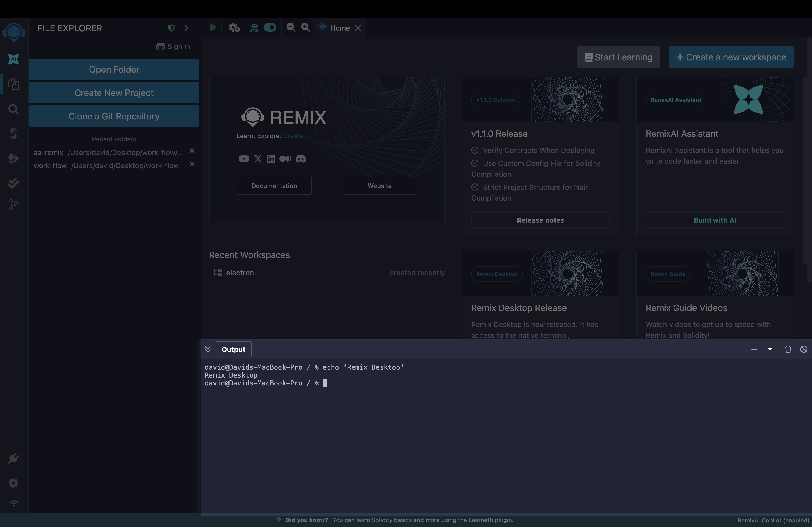Clear the terminal with the ban icon
The image size is (812, 527).
tap(804, 349)
